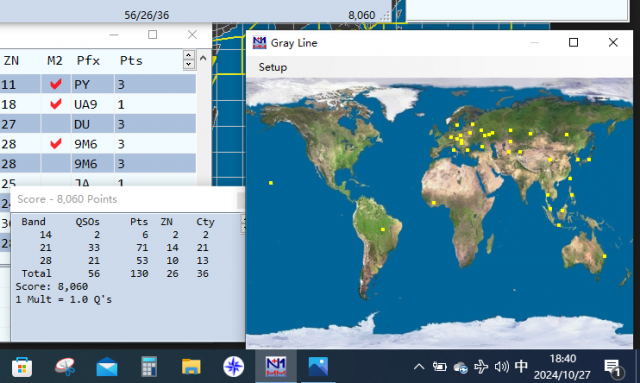Select the DU row in the log
640x383 pixels.
coord(98,124)
